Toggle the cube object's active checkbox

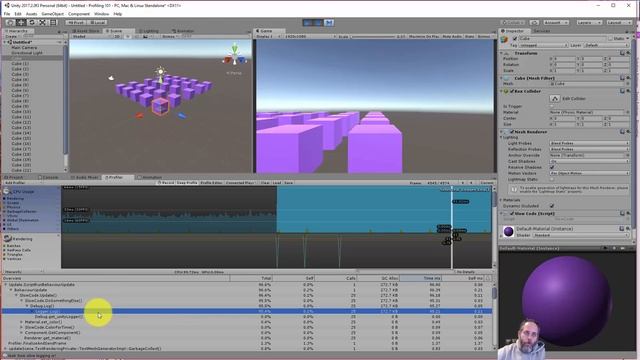click(x=515, y=39)
